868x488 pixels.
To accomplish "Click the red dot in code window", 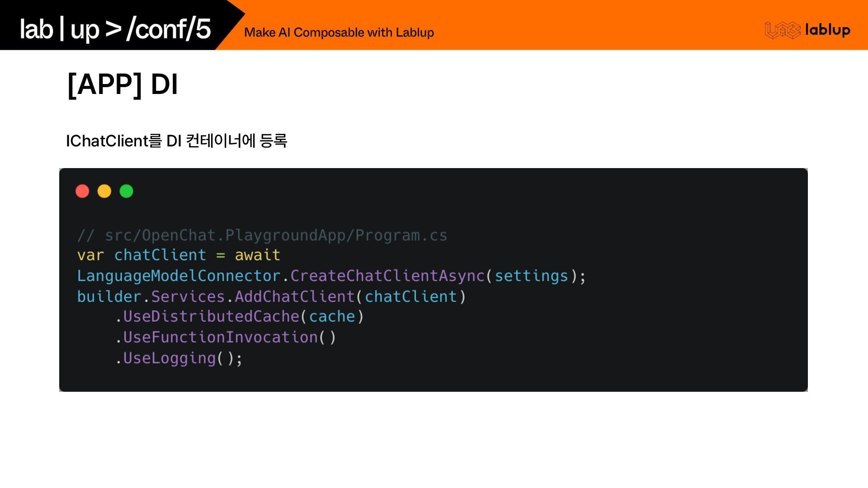I will (x=82, y=191).
